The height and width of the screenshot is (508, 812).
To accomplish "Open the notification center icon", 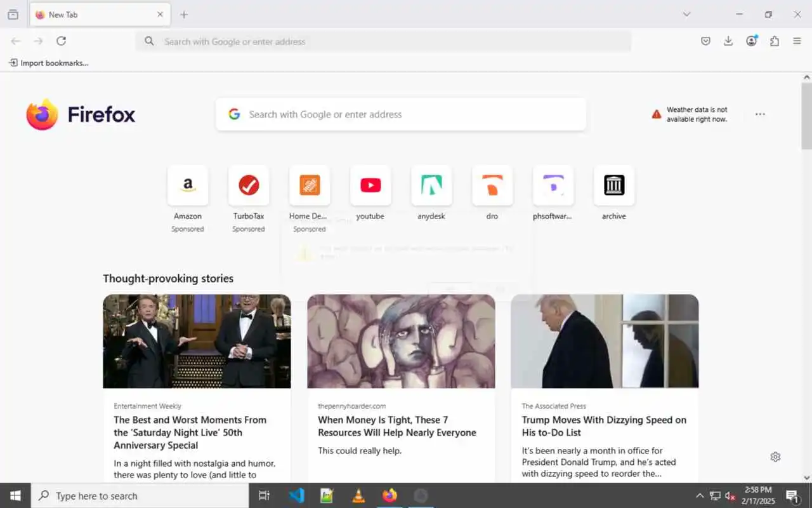I will point(792,496).
